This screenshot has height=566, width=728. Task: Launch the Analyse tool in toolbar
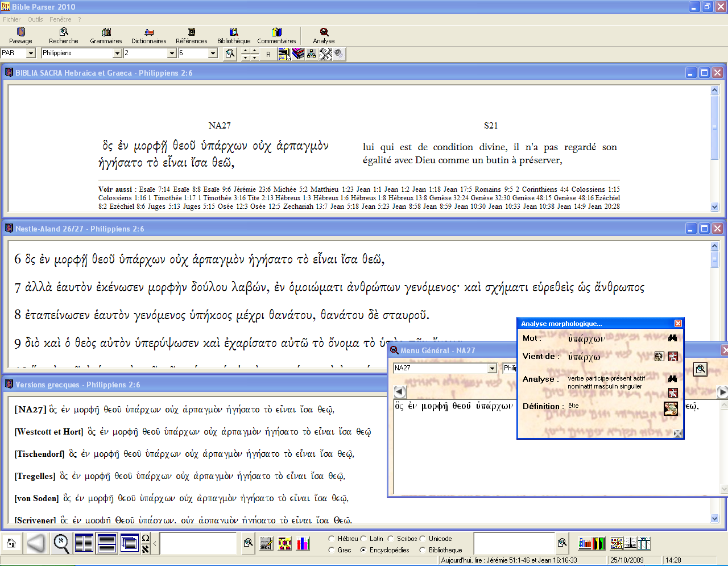pyautogui.click(x=324, y=36)
